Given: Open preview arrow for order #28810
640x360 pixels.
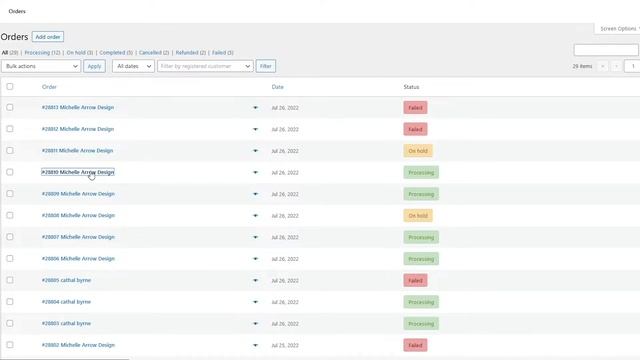Looking at the screenshot, I should pyautogui.click(x=255, y=173).
